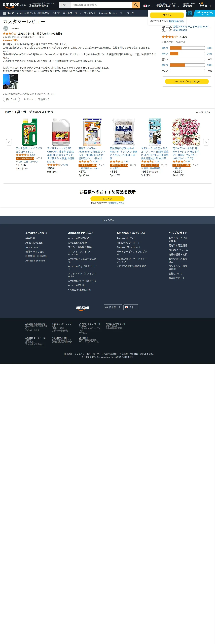Open the ランキング nav item
215x644 pixels.
90,13
